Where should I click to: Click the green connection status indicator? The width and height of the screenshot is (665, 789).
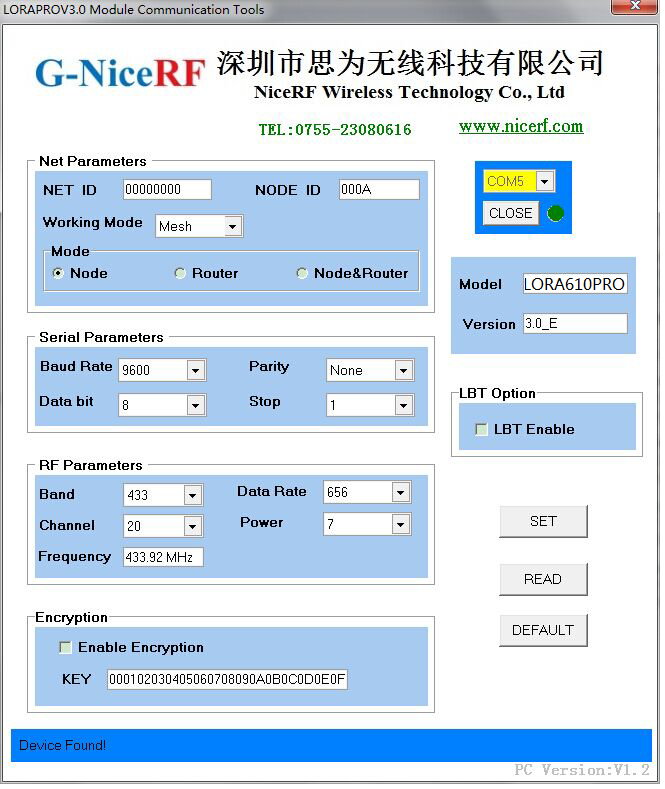tap(556, 213)
